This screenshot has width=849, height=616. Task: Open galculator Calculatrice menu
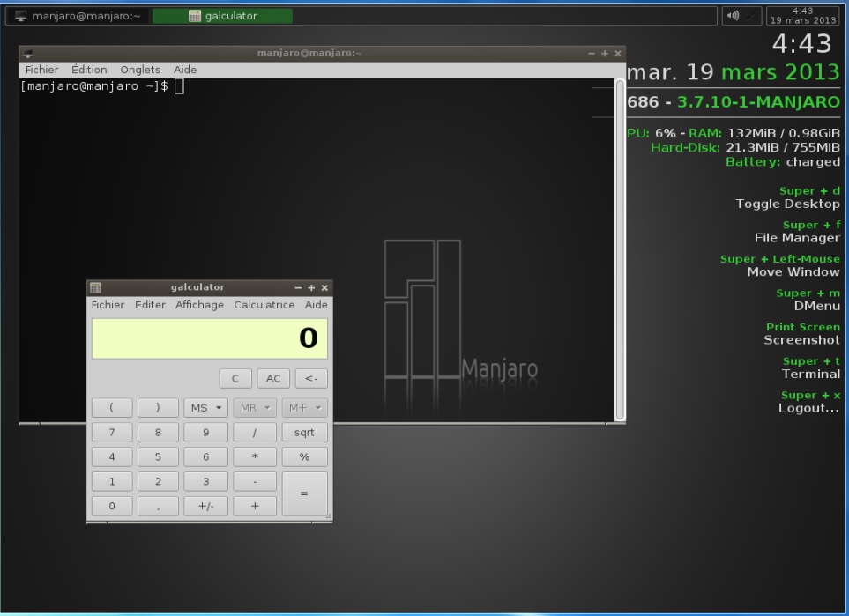264,305
